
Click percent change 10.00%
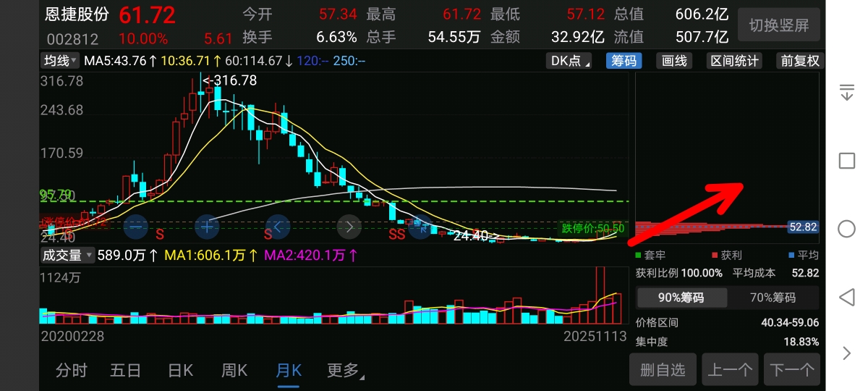143,38
